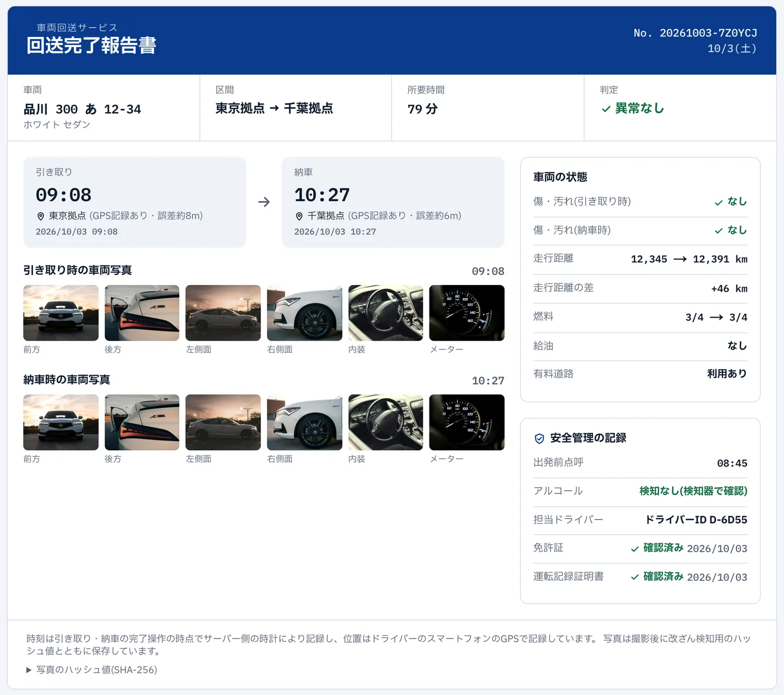Click the vehicle description ホワイト セダン
The width and height of the screenshot is (784, 695).
[57, 125]
